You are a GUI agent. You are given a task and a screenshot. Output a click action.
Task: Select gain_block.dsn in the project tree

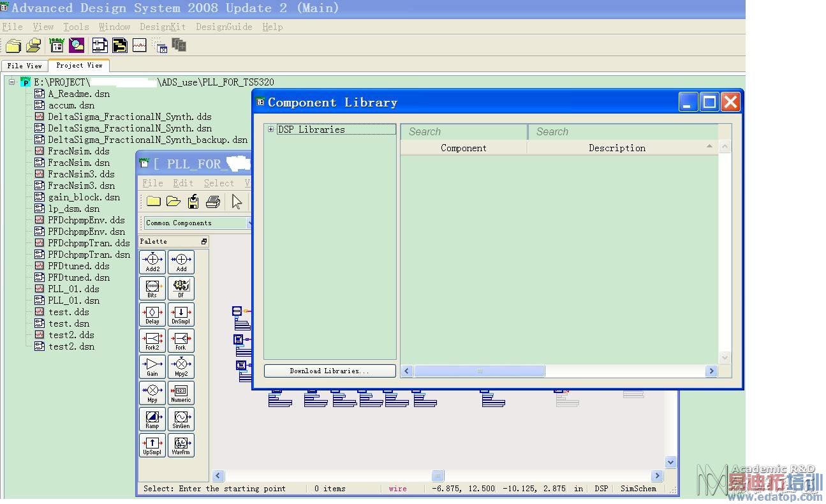click(84, 197)
